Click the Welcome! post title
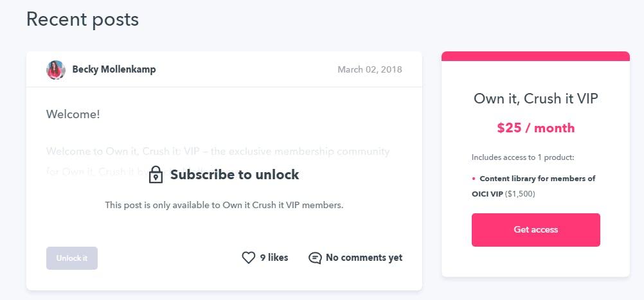 tap(73, 114)
